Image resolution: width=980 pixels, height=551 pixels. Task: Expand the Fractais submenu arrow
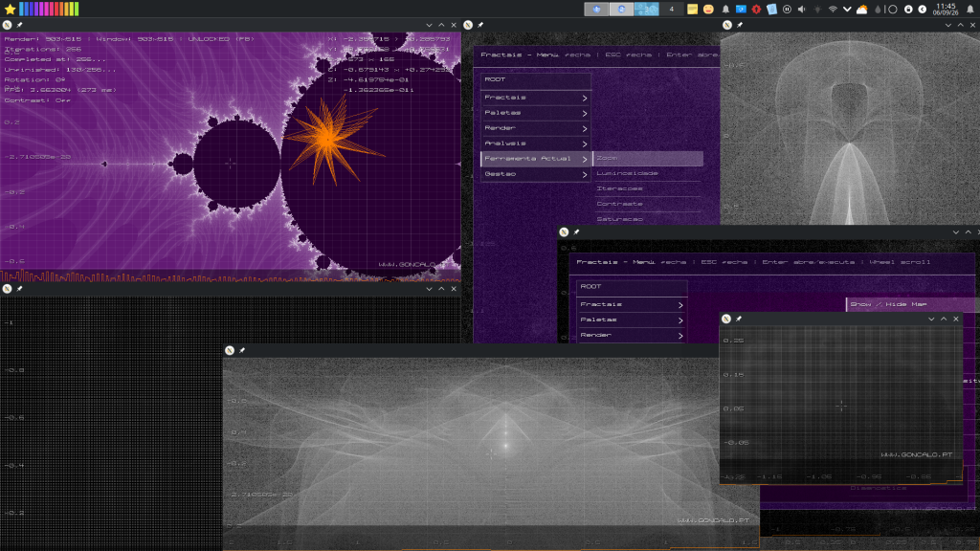pos(585,99)
